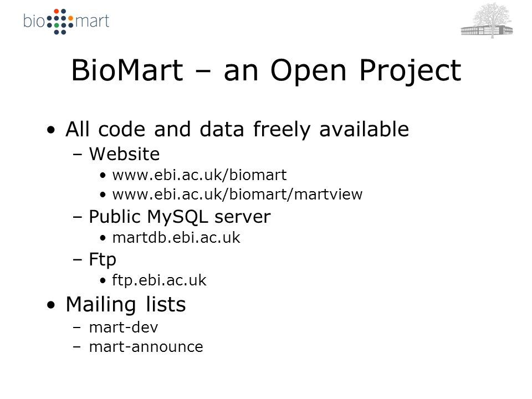Screen dimensions: 532x399
Task: Click the orange dot in the biomart logo
Action: [x=70, y=18]
